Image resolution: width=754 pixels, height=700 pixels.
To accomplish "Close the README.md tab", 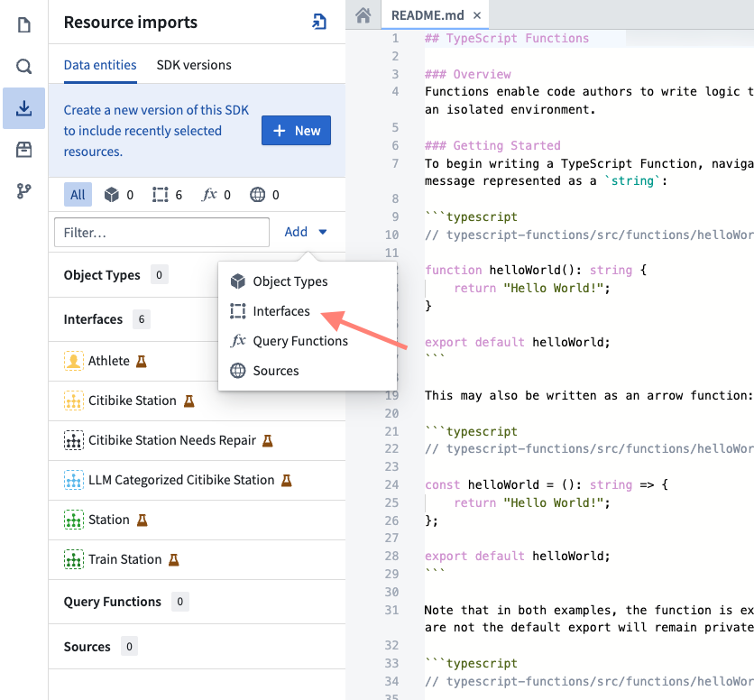I will pyautogui.click(x=476, y=15).
